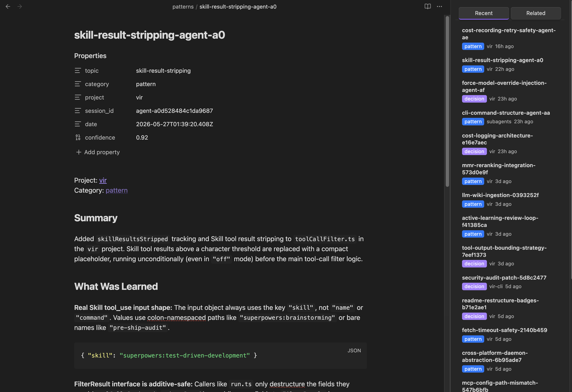The height and width of the screenshot is (392, 572).
Task: Collapse the Properties heading
Action: point(90,56)
